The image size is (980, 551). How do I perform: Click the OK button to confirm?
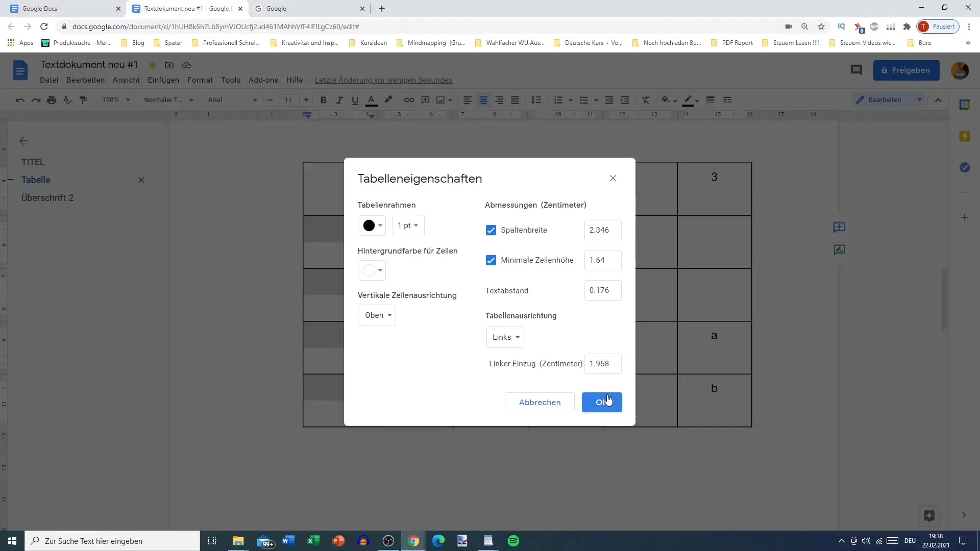coord(601,402)
